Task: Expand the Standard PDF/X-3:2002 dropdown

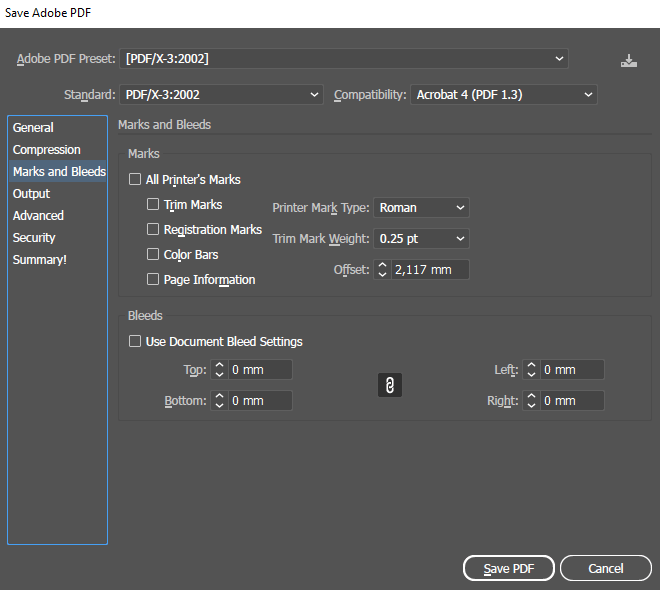Action: 221,95
